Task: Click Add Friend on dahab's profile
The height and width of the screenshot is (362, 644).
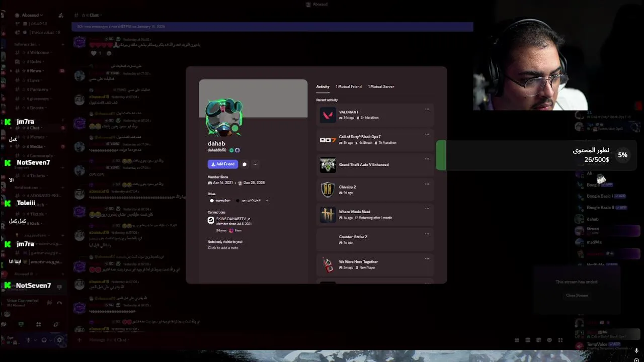Action: tap(222, 164)
